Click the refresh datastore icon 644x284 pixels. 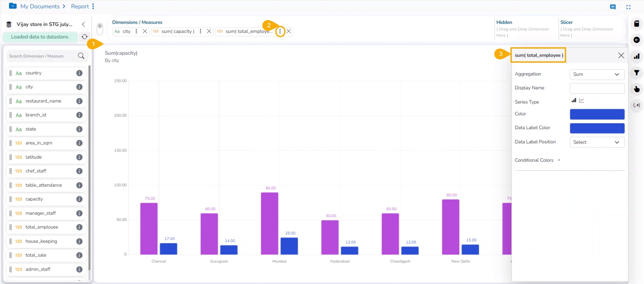tap(85, 37)
